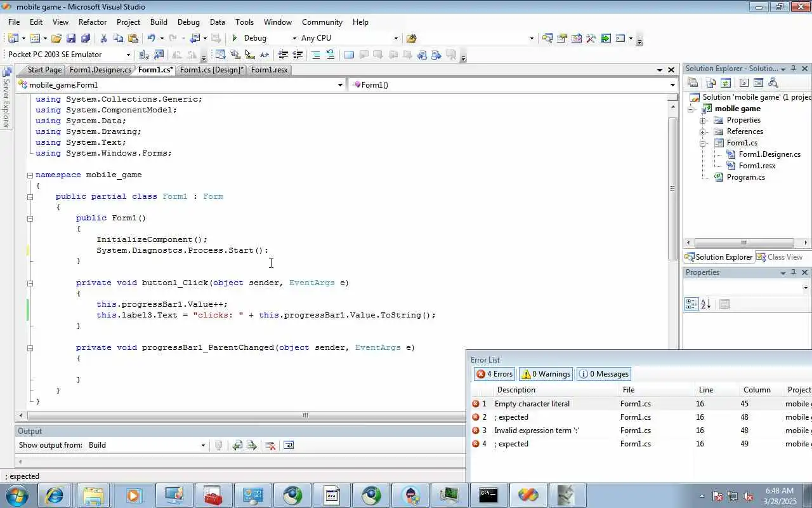Image resolution: width=812 pixels, height=508 pixels.
Task: Expand the References tree node
Action: pyautogui.click(x=703, y=131)
